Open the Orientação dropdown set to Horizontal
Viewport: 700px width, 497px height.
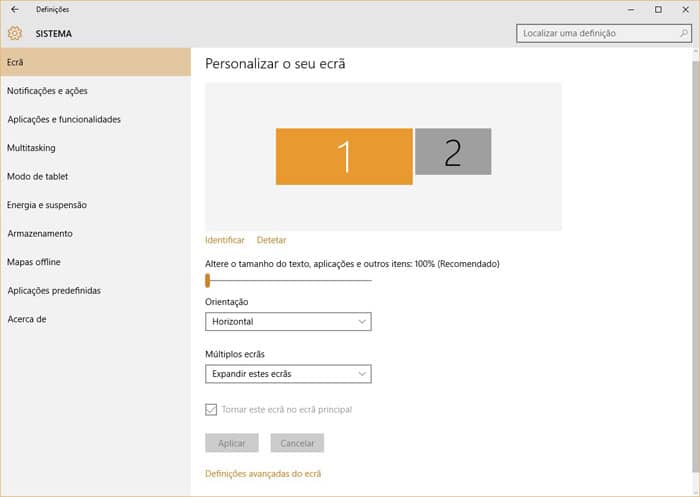pos(288,322)
